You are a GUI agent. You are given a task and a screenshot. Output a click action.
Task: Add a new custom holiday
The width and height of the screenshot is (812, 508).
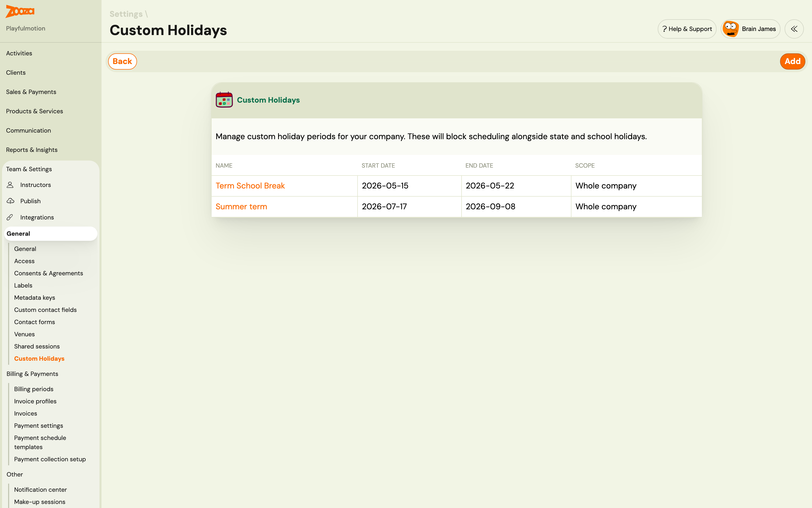click(792, 61)
